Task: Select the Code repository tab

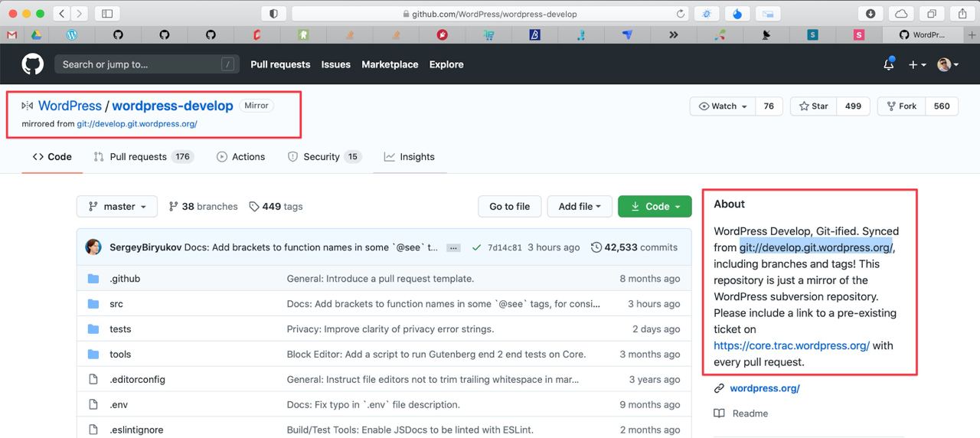Action: [52, 157]
